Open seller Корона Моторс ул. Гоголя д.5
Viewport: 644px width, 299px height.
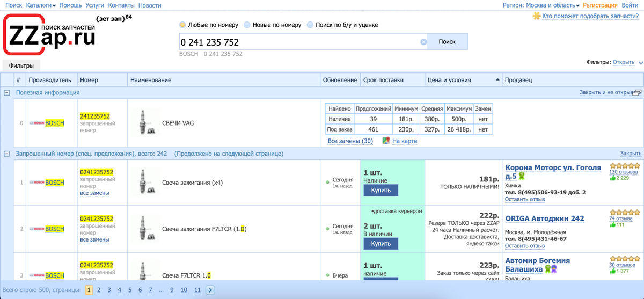553,172
